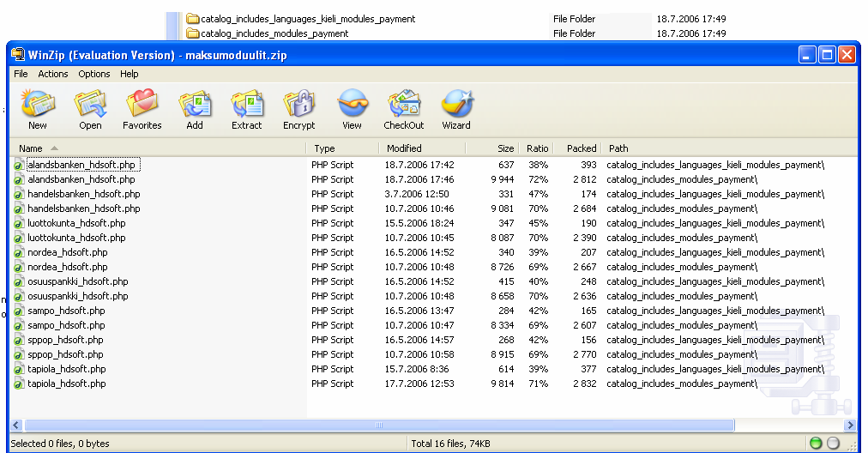Viewport: 868px width, 453px height.
Task: Click the Encrypt padlock icon
Action: [x=299, y=104]
